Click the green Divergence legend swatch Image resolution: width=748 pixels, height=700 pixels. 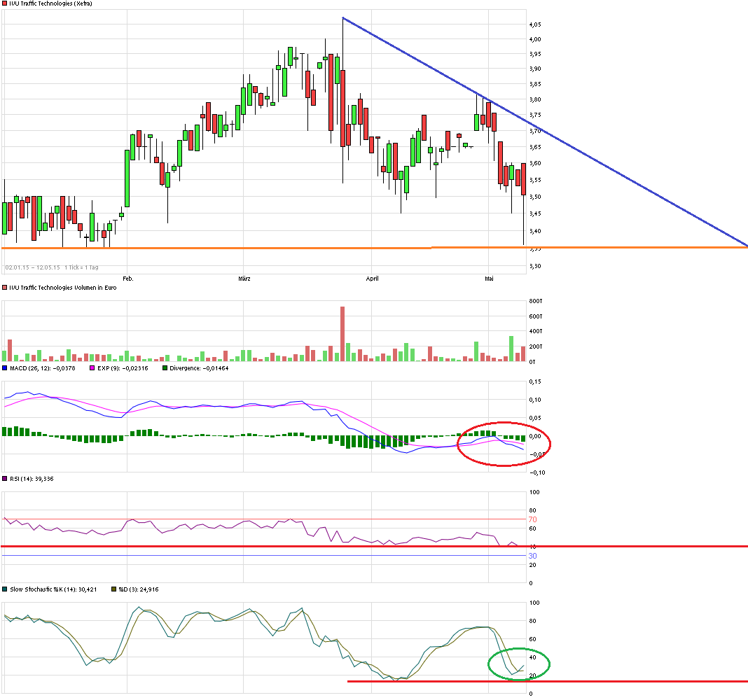point(165,368)
